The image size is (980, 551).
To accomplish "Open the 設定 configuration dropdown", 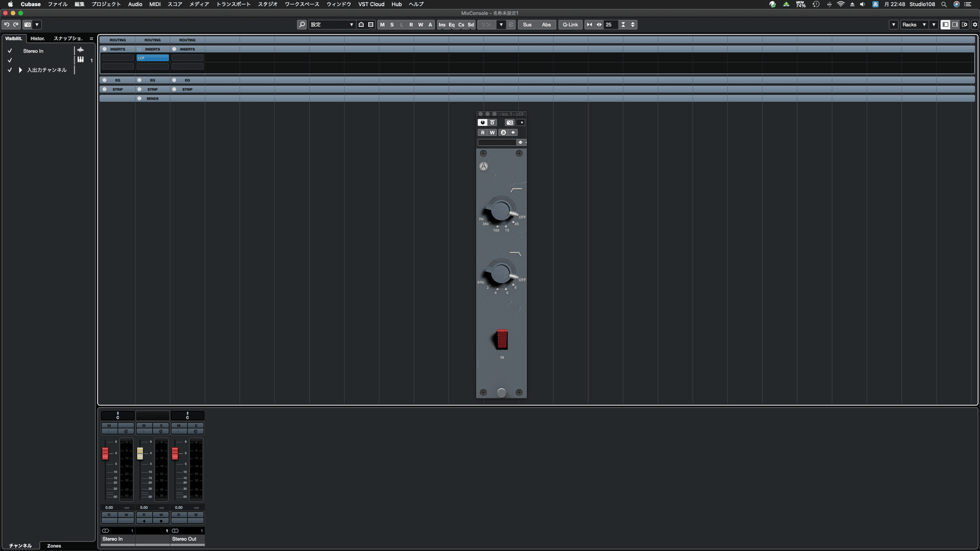I will click(332, 24).
